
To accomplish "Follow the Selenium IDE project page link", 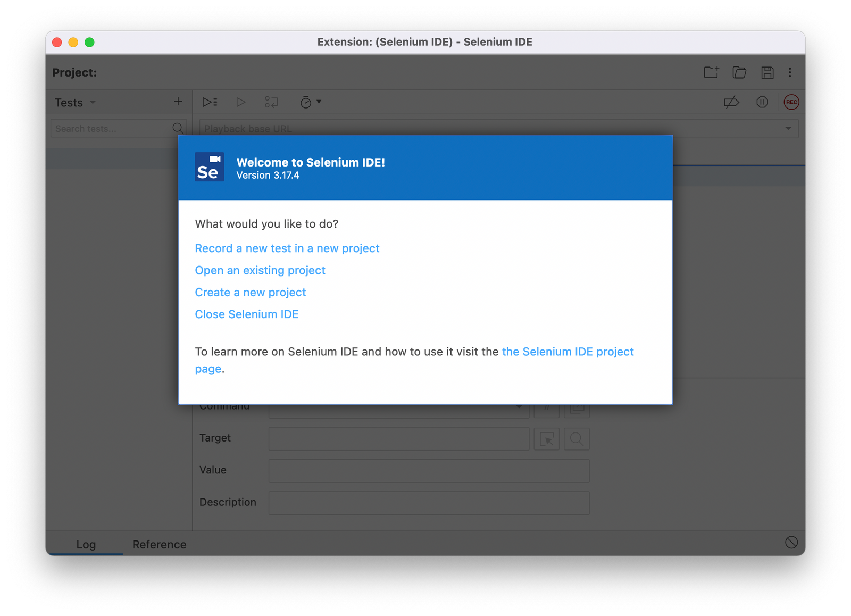I will pos(567,352).
